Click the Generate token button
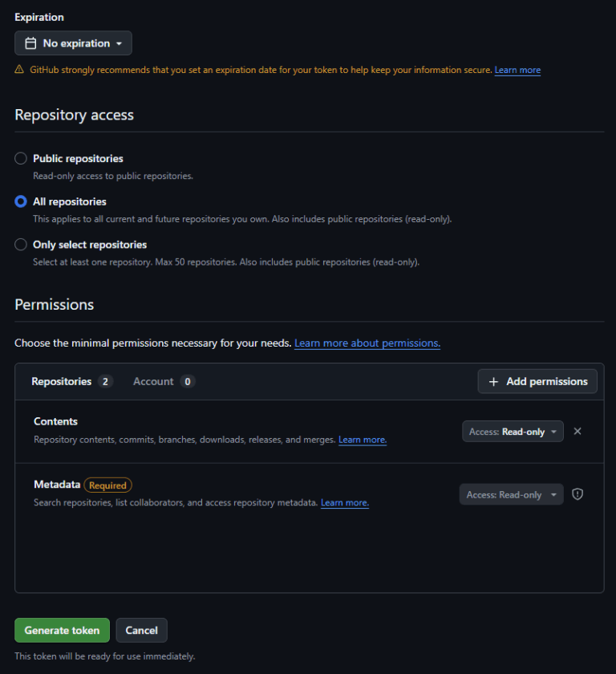This screenshot has width=616, height=674. (62, 630)
